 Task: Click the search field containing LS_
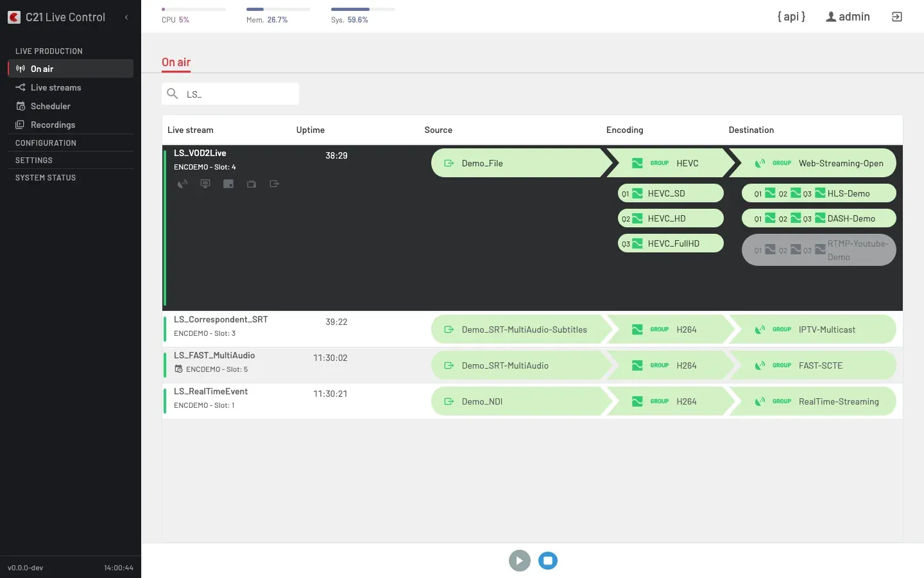(230, 94)
